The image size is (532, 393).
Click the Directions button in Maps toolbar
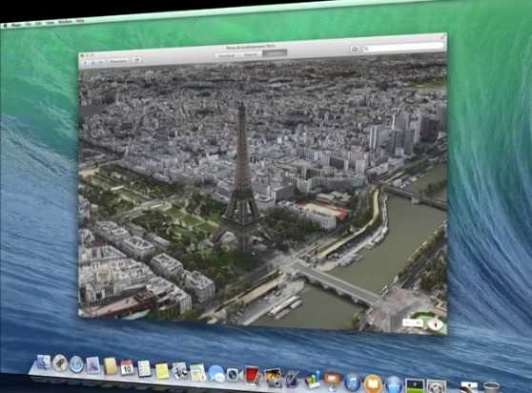(x=118, y=61)
